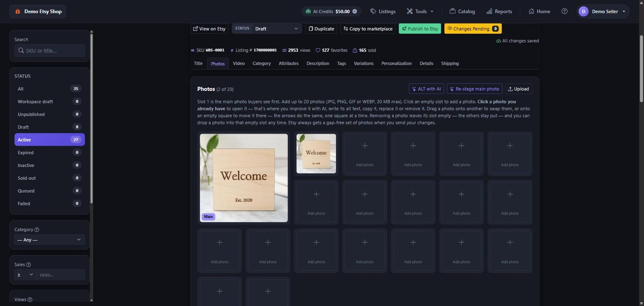Open the Variations tab

[363, 63]
